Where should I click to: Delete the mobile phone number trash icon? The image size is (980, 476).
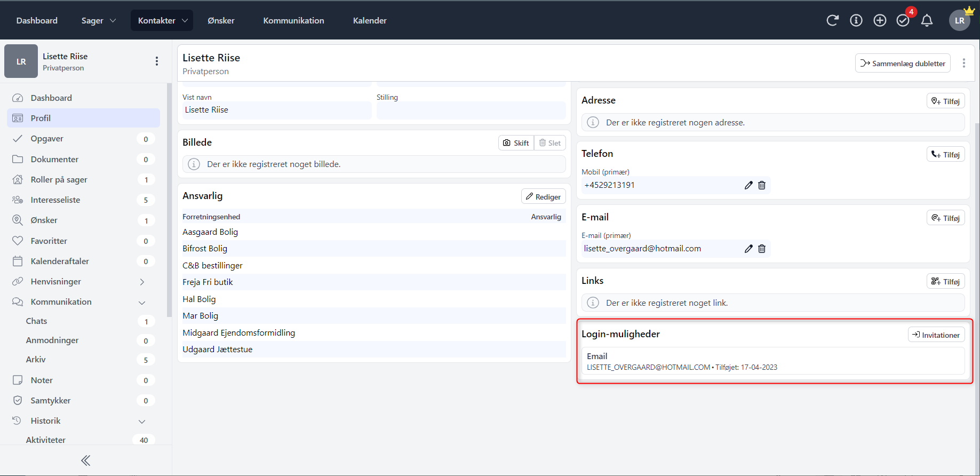[762, 185]
